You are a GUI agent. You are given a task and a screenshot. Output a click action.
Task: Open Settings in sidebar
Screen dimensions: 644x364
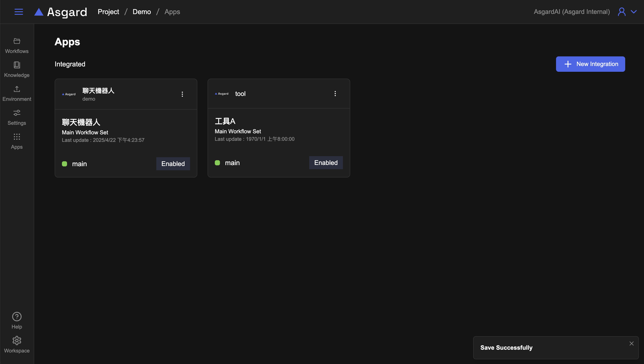click(x=17, y=117)
